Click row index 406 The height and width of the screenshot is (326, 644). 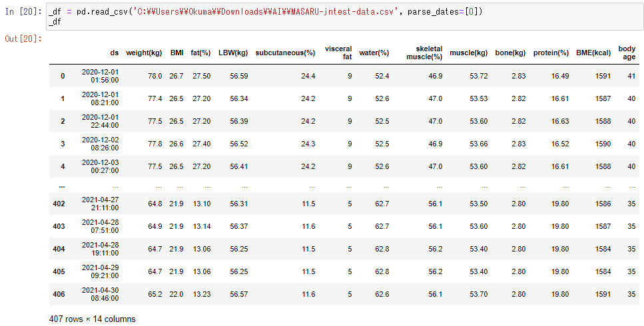[x=59, y=295]
